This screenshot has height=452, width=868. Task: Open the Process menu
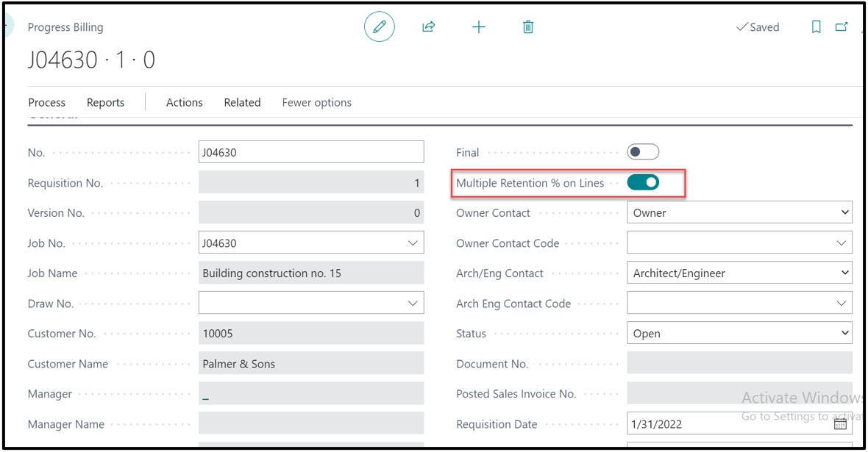[x=47, y=102]
